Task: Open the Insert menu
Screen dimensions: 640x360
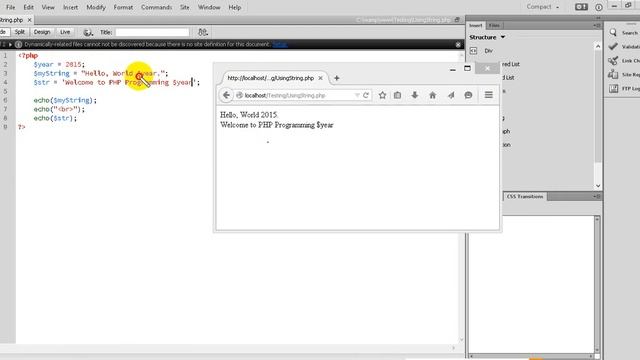Action: [x=70, y=7]
